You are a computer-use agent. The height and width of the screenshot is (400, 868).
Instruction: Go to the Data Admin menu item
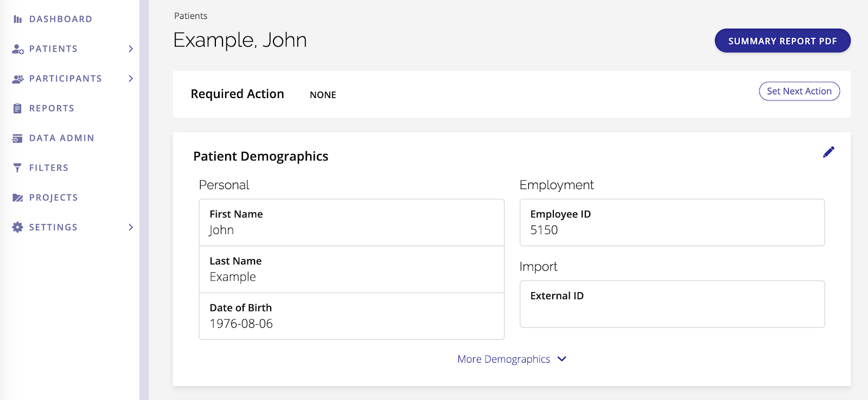(62, 138)
